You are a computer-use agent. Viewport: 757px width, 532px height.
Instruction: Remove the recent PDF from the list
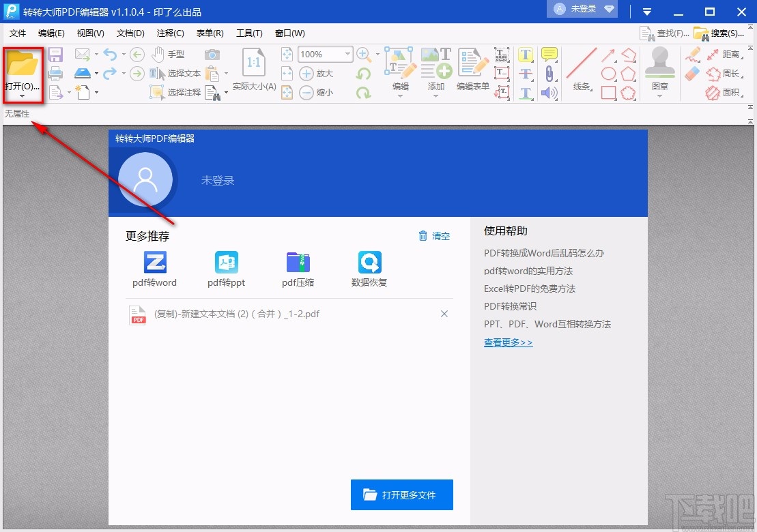click(444, 313)
